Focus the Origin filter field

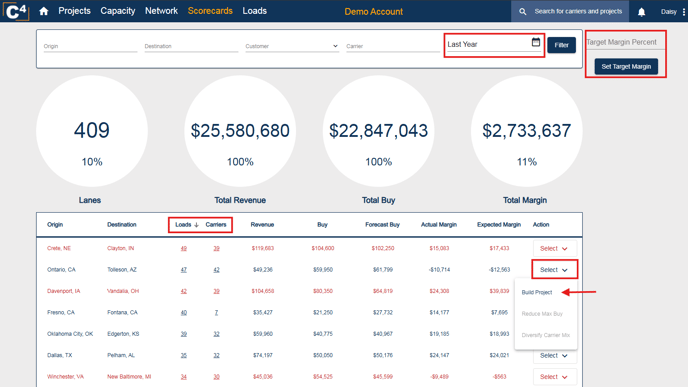(90, 46)
